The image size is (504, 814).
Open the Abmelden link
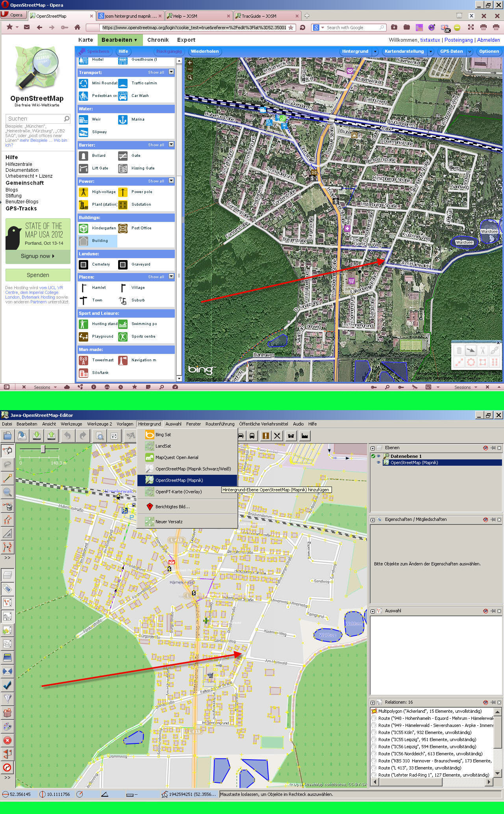point(488,40)
